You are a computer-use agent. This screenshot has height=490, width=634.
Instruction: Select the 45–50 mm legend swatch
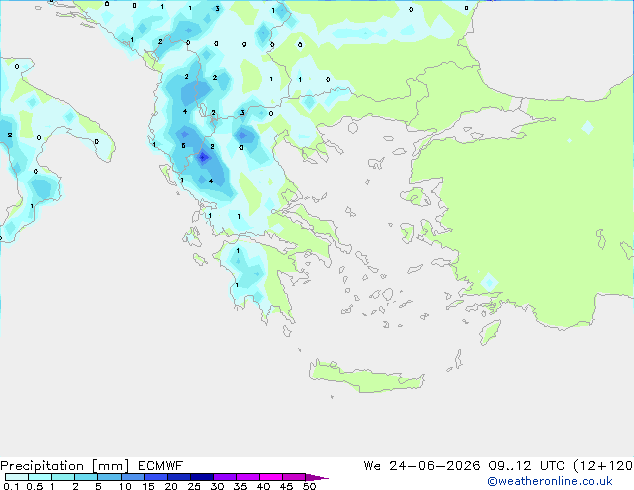click(294, 477)
